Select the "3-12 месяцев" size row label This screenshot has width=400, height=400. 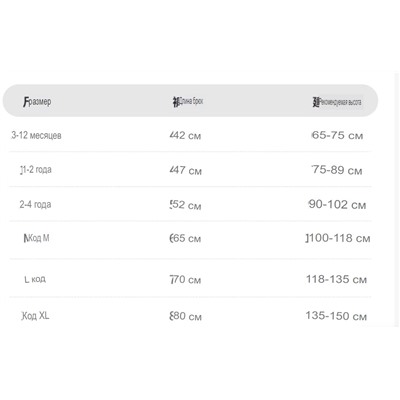coord(36,135)
